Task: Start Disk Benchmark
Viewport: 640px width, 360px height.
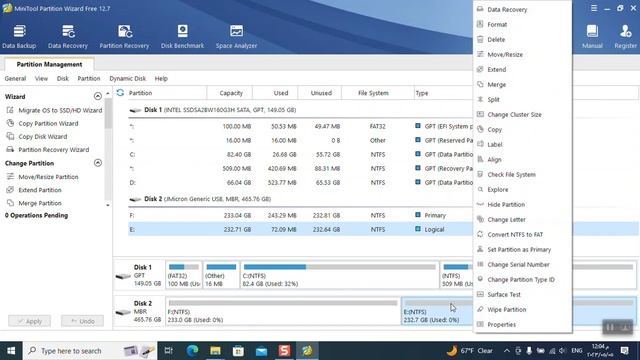Action: [x=182, y=37]
